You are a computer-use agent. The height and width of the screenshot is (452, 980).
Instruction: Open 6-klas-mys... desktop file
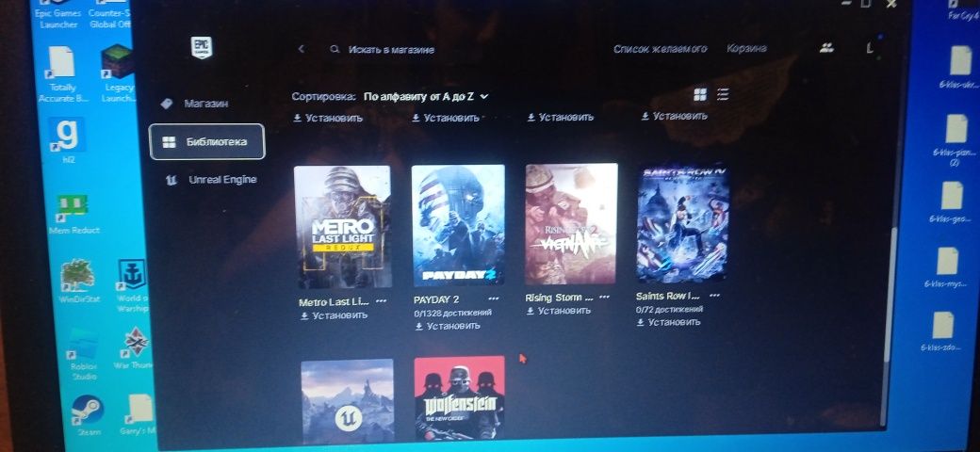pyautogui.click(x=946, y=267)
